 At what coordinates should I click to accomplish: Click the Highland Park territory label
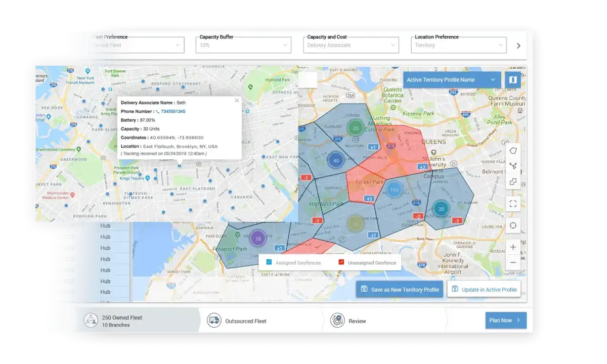click(x=326, y=204)
